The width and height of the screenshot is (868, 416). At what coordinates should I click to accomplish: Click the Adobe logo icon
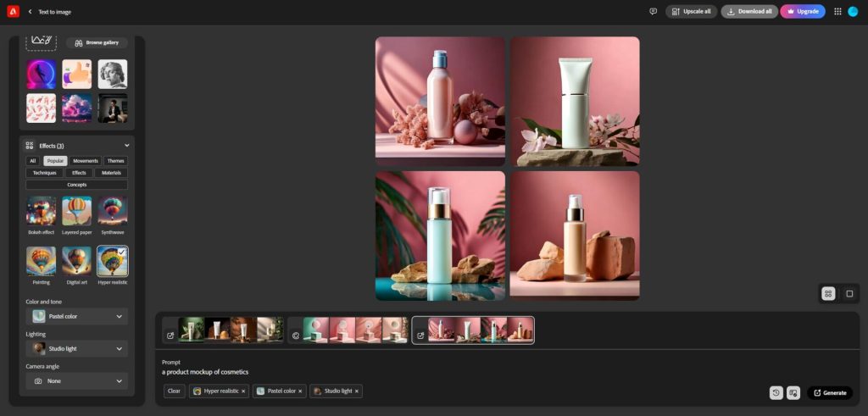pyautogui.click(x=13, y=11)
